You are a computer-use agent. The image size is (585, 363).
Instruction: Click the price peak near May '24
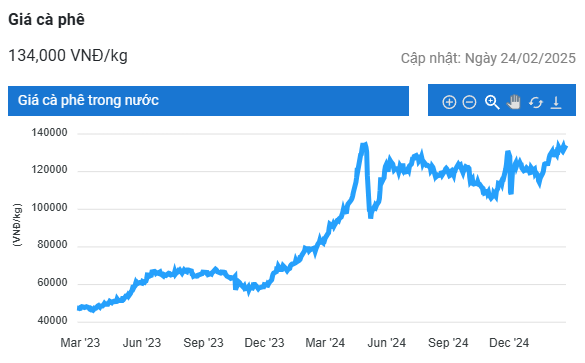coord(364,145)
